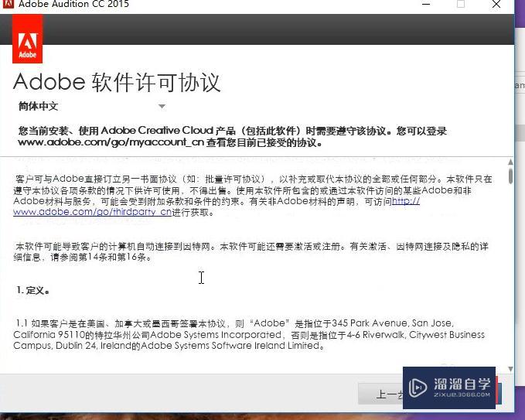The image size is (525, 420).
Task: Click the 上一步 back button
Action: 381,394
